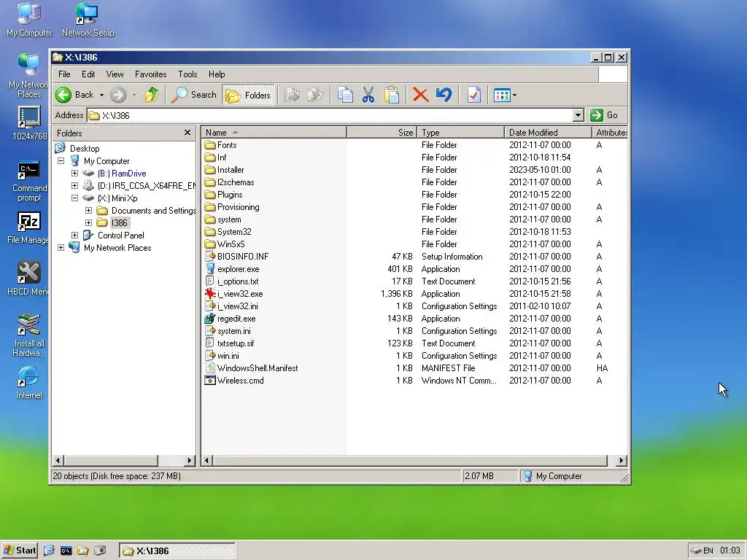Toggle the Folders pane button
The width and height of the screenshot is (747, 560).
(x=248, y=95)
